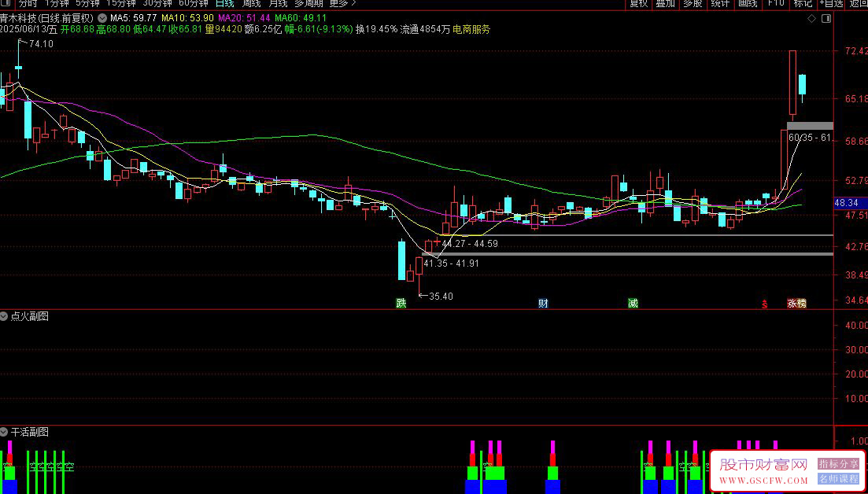
Task: Click the 返回 back button
Action: tap(857, 3)
